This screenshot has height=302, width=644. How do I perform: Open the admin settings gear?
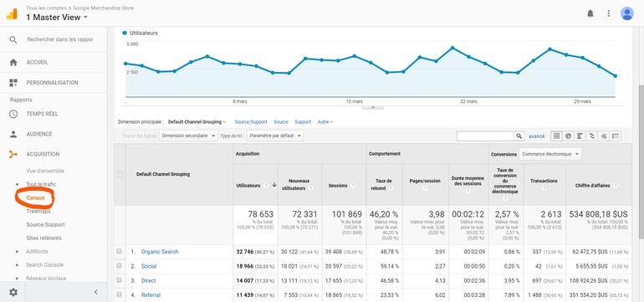click(13, 292)
